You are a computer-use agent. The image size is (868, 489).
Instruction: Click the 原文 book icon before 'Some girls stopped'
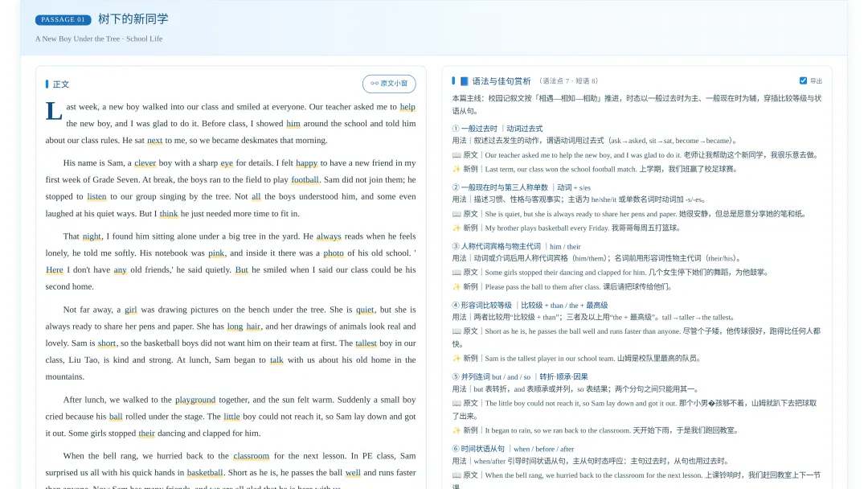pos(457,273)
